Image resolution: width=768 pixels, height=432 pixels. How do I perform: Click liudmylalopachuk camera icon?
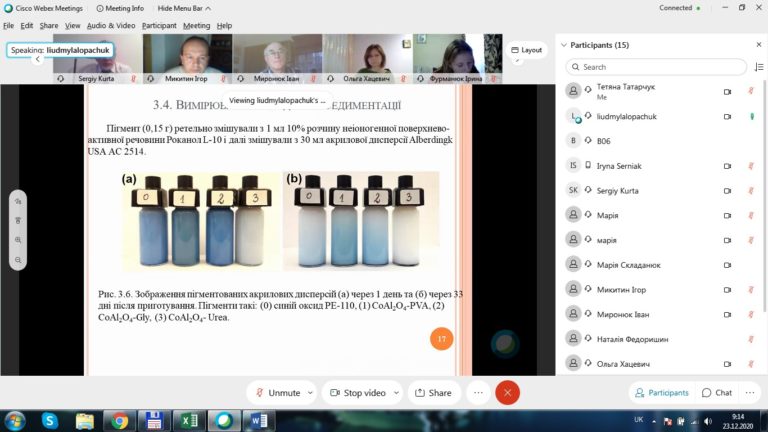(x=727, y=117)
